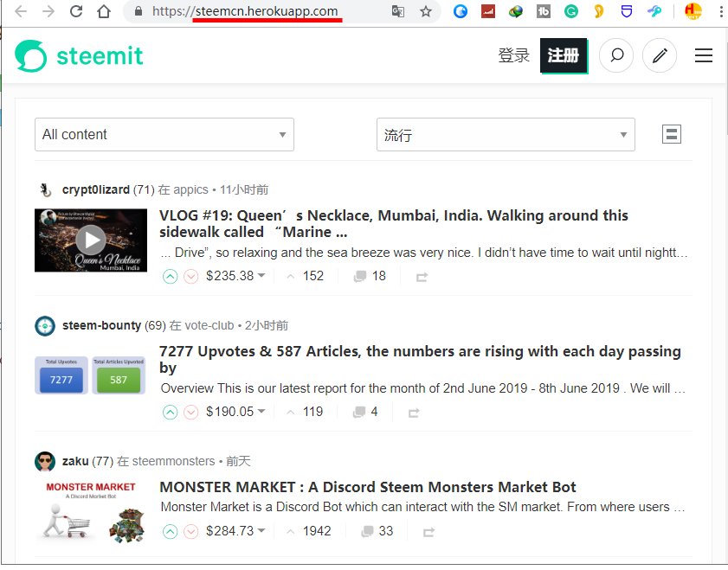Open the VLOG #19 Queen's Necklace title
Image resolution: width=728 pixels, height=570 pixels.
coord(394,223)
